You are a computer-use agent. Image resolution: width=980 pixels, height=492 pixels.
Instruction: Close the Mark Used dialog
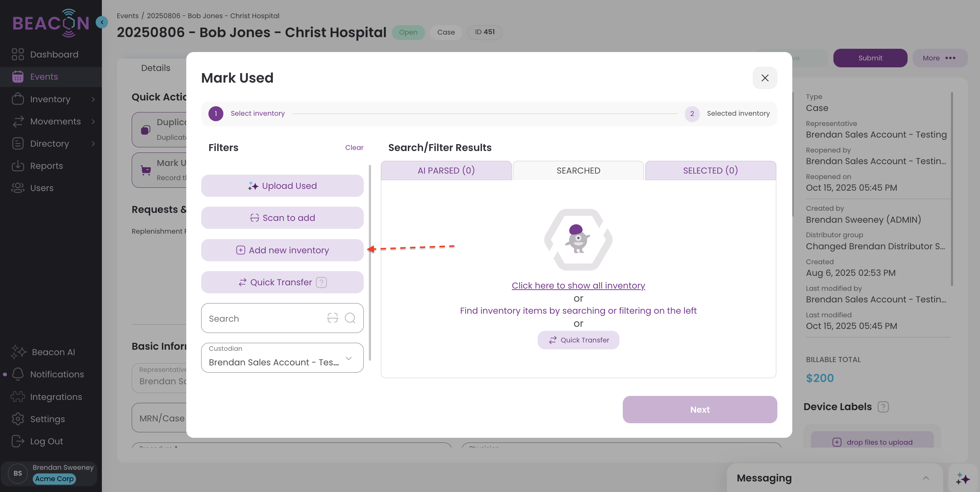pyautogui.click(x=764, y=78)
